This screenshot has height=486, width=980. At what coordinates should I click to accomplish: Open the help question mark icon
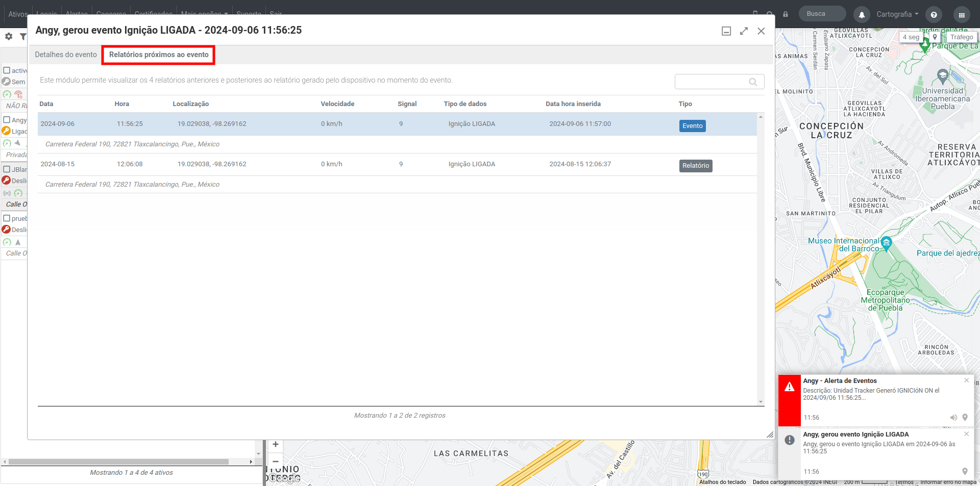[934, 14]
